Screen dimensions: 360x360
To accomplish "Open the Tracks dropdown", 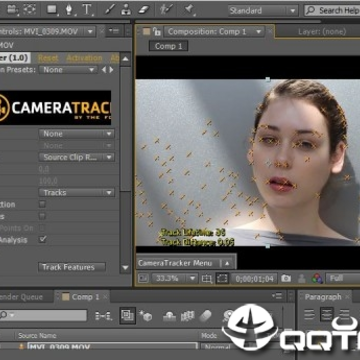I will [x=77, y=192].
